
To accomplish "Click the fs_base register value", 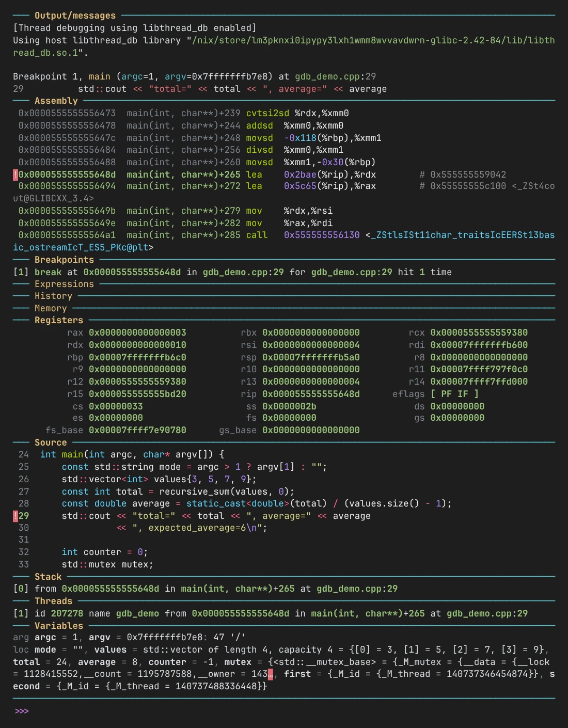I will tap(137, 430).
